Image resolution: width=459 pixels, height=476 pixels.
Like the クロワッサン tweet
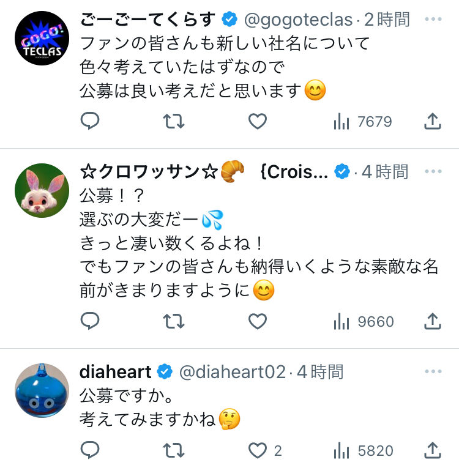tap(258, 321)
